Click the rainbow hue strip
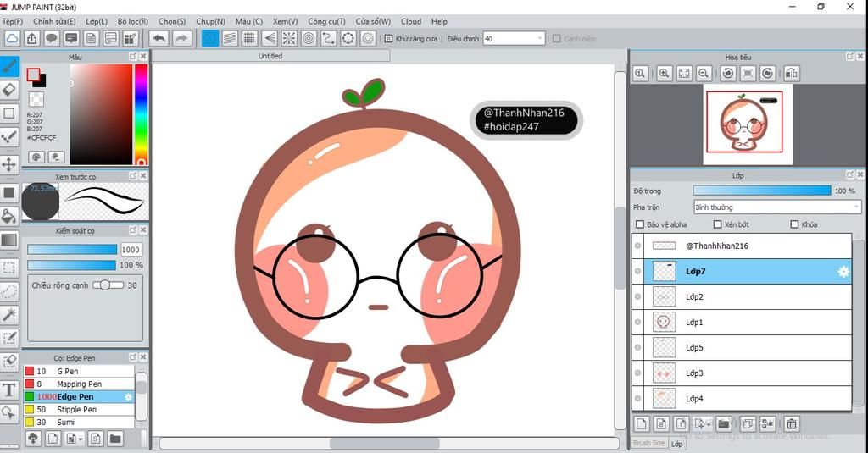This screenshot has height=453, width=868. coord(142,114)
